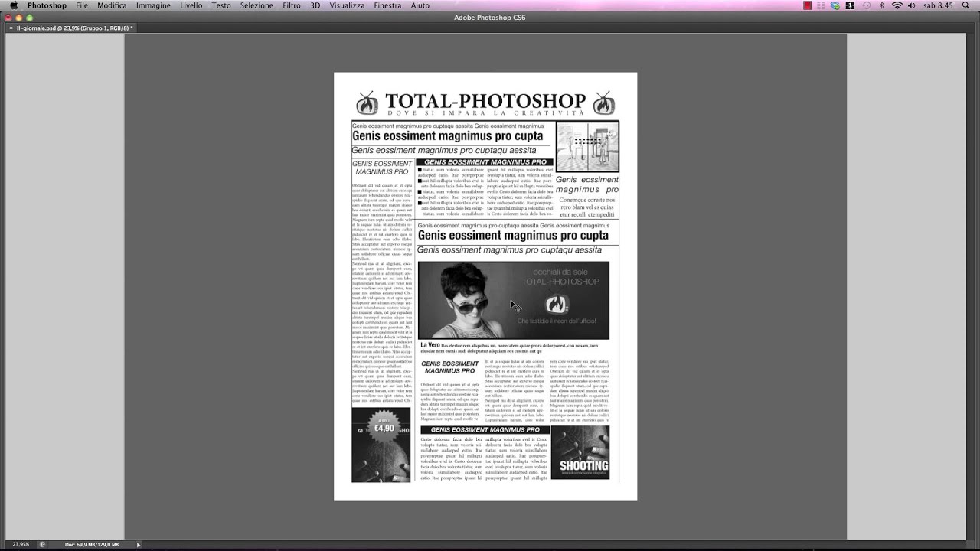Screen dimensions: 980x551
Task: Open the Livello menu
Action: tap(191, 5)
